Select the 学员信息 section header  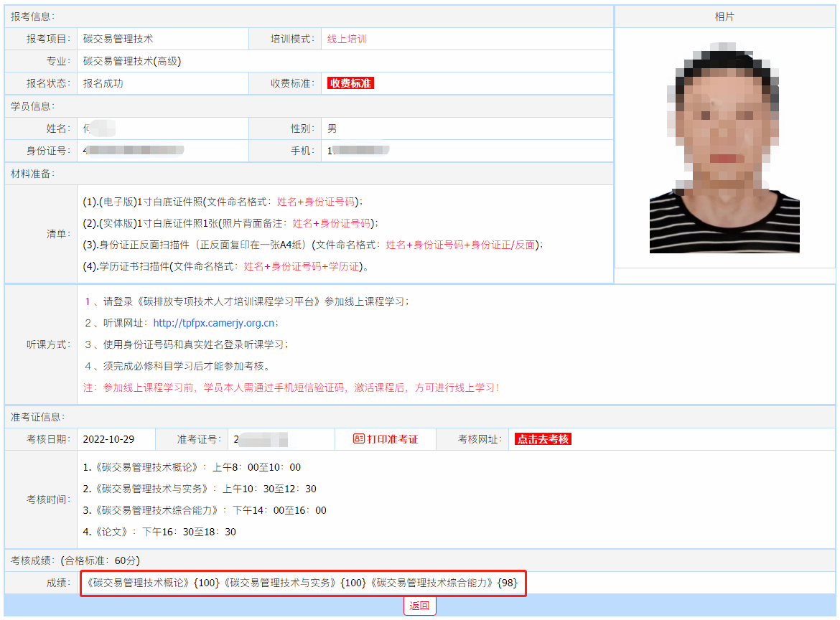point(32,106)
